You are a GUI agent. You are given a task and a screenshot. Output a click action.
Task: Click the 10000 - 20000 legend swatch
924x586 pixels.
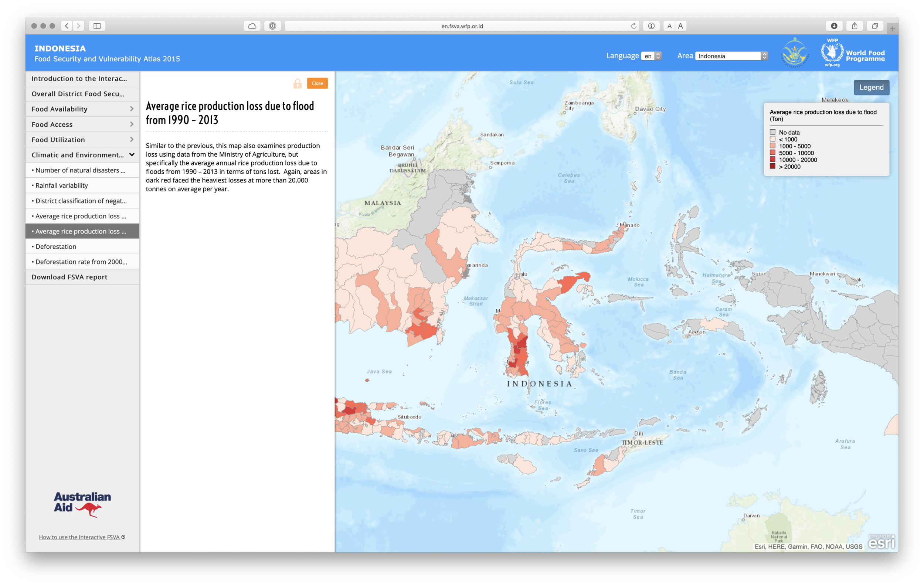[772, 160]
